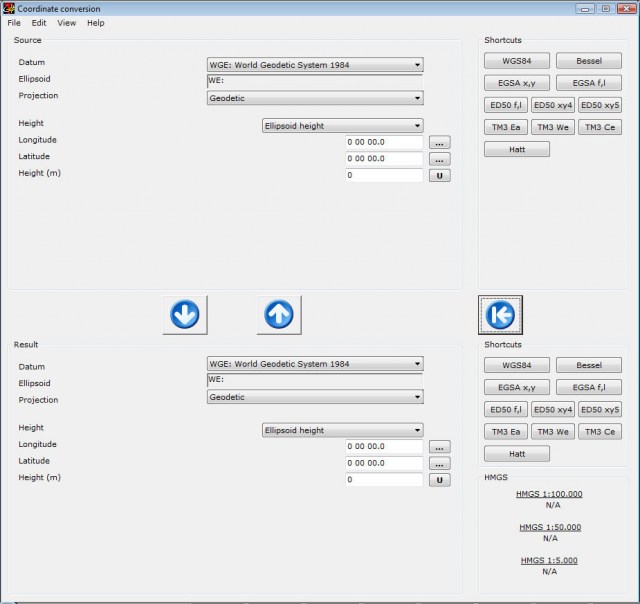Click the Source Longitude ellipsis button
Viewport: 640px width, 604px height.
tap(439, 142)
